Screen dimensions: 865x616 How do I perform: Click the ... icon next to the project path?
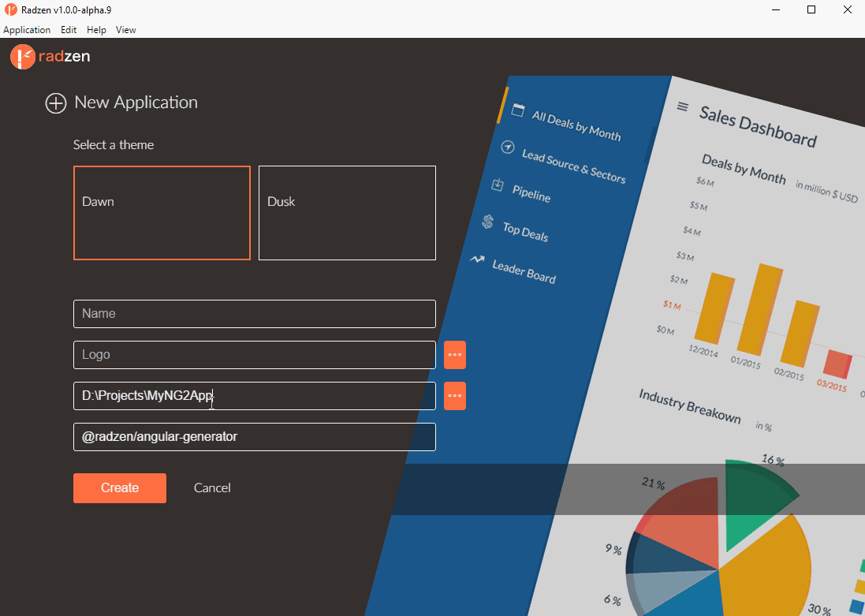pos(454,395)
